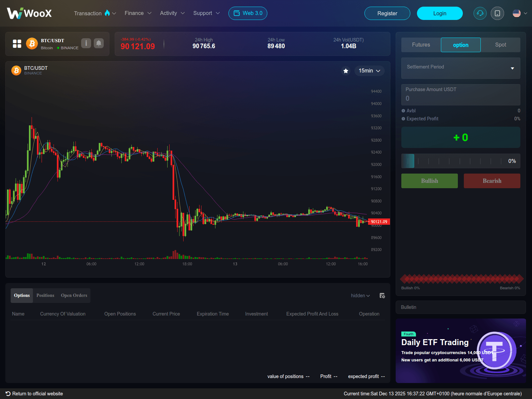
Task: Select the Options table tab
Action: 22,296
